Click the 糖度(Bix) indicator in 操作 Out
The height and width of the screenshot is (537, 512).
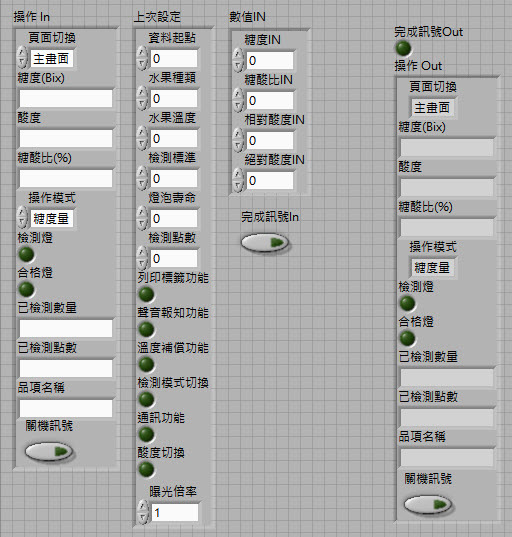pos(447,148)
